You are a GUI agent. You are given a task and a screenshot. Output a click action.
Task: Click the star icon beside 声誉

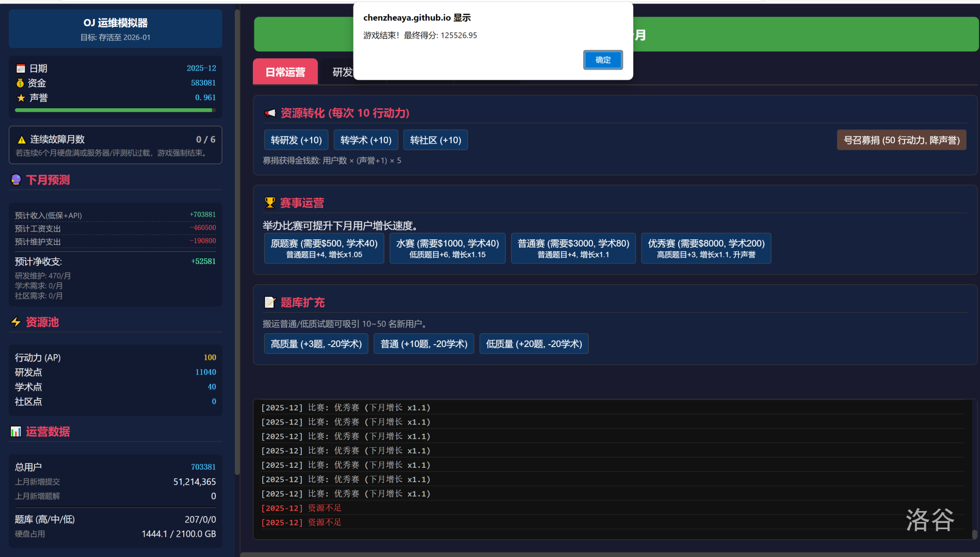click(x=21, y=97)
